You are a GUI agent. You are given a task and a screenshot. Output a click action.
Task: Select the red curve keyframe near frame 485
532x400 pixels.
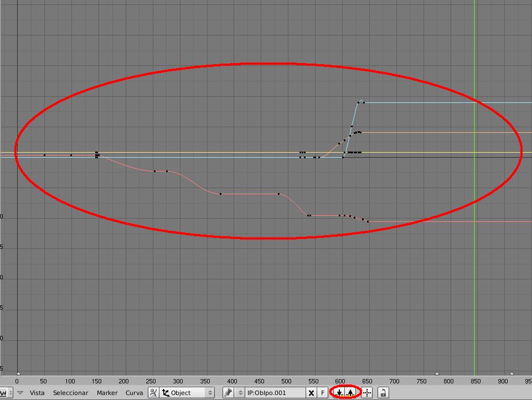click(278, 194)
